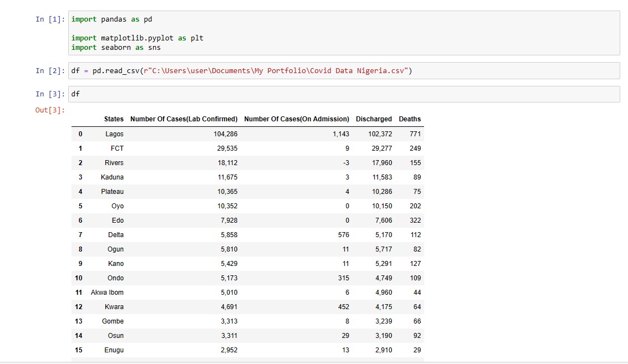Click the 4,749 discharged value
Screen dimensions: 628x364
click(x=384, y=278)
